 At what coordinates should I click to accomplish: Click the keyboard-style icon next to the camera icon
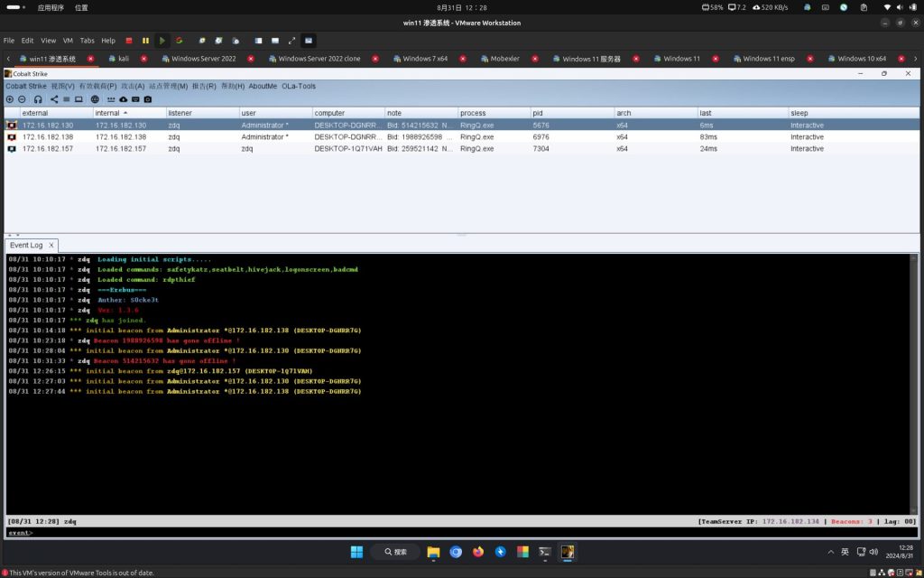point(135,99)
